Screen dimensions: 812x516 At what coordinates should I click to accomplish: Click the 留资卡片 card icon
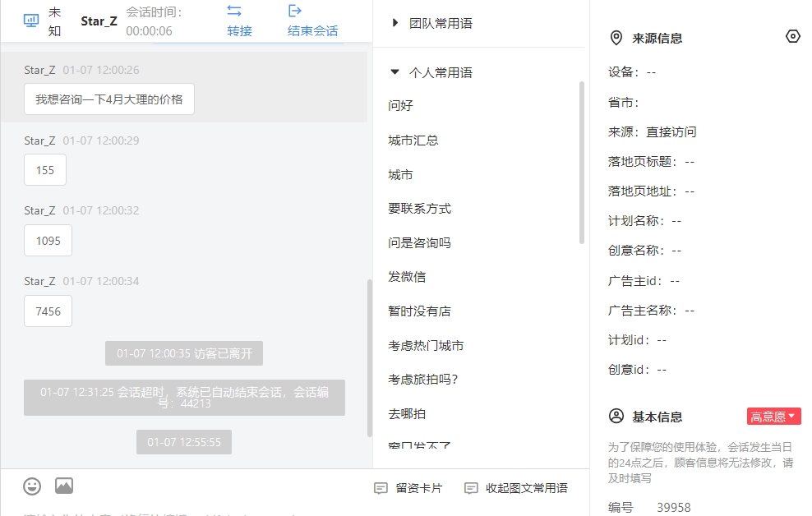coord(381,488)
